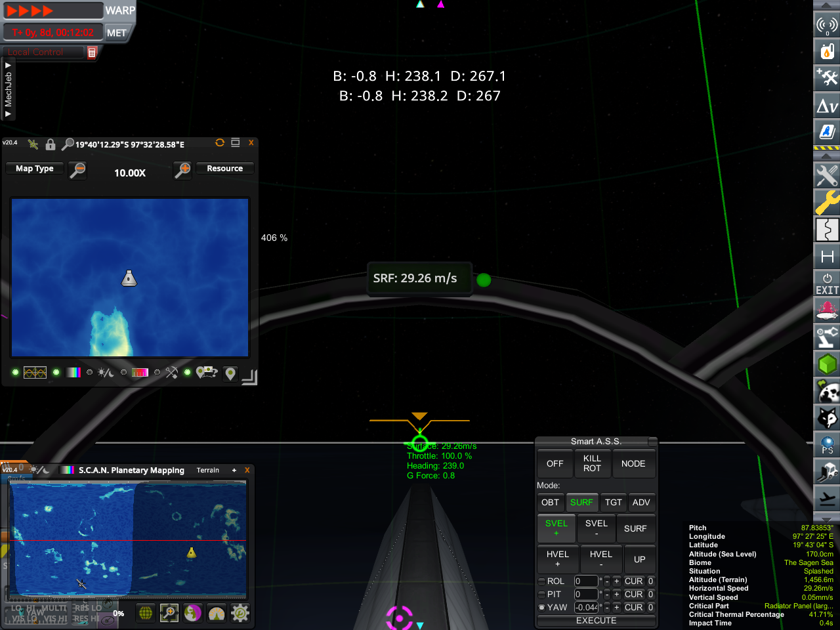This screenshot has width=840, height=630.
Task: Click the robotic arm toolbar icon
Action: [827, 337]
